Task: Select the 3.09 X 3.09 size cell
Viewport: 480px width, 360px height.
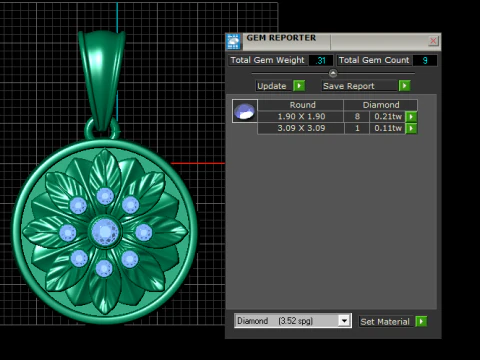Action: (x=301, y=128)
